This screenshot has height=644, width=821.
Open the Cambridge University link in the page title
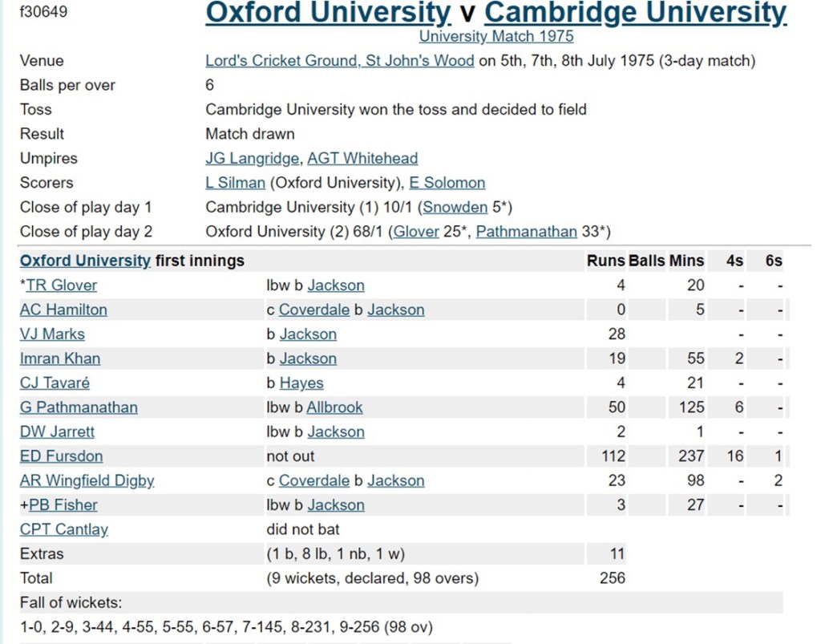click(x=635, y=14)
